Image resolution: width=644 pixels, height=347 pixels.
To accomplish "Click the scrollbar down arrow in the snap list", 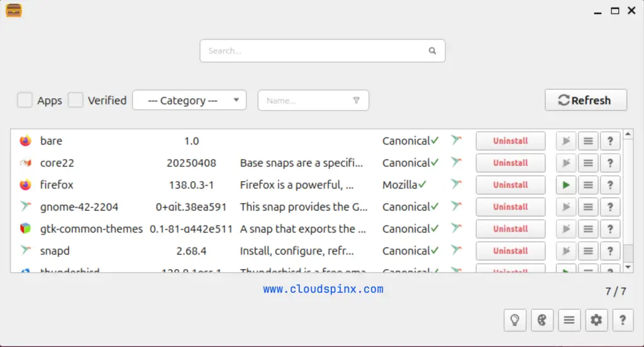I will 628,267.
